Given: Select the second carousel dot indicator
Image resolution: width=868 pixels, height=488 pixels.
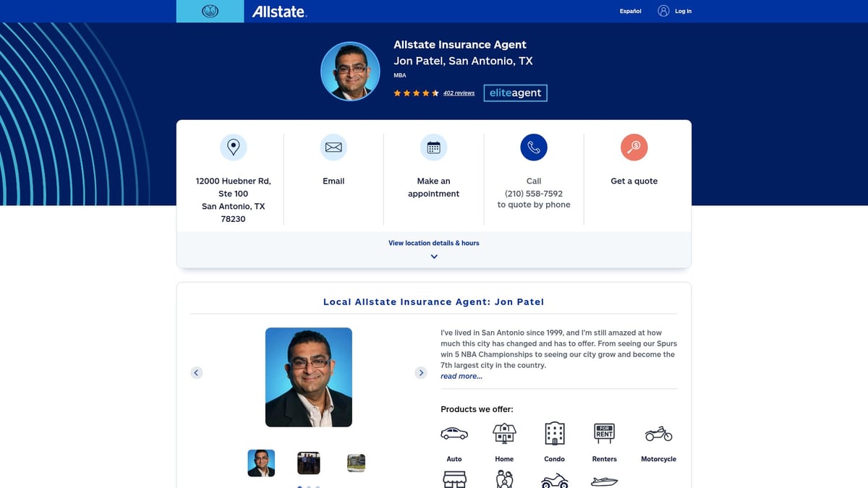Looking at the screenshot, I should 308,487.
